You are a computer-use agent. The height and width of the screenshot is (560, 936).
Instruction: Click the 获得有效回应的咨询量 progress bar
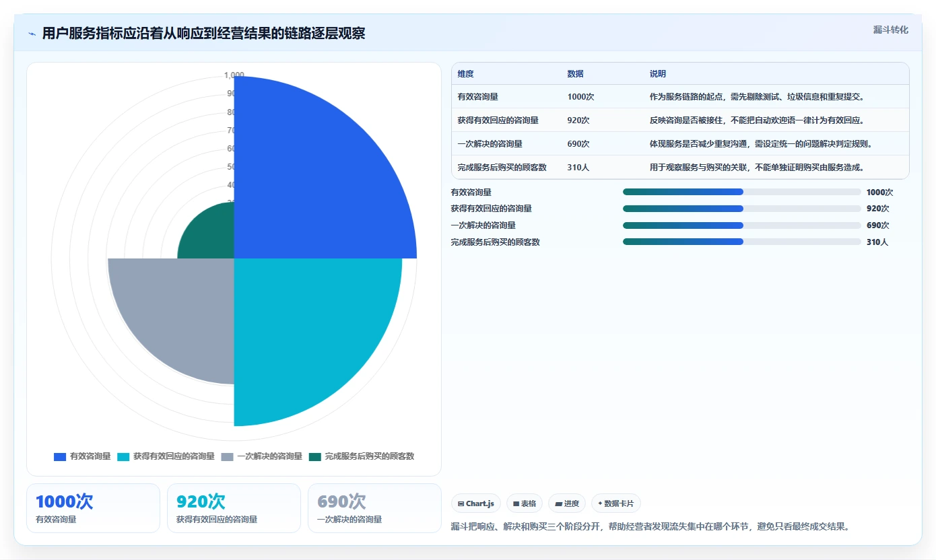click(x=742, y=209)
